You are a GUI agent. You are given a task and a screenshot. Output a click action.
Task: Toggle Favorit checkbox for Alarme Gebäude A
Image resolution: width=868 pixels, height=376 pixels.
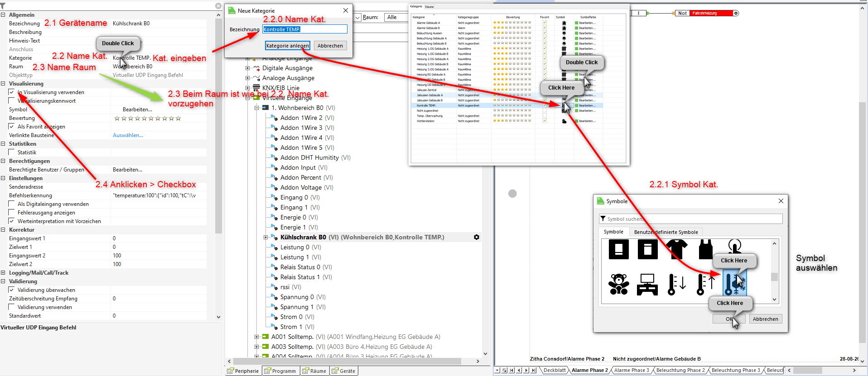tap(545, 23)
